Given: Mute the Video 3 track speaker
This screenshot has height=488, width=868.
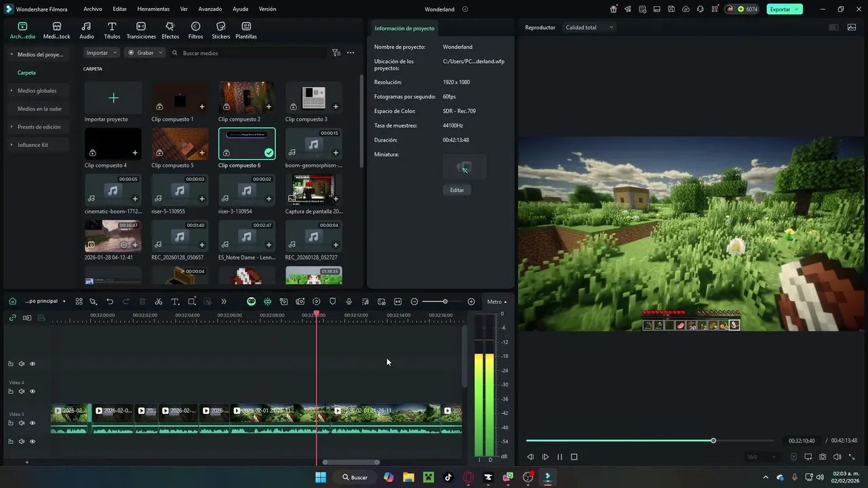Looking at the screenshot, I should pos(21,423).
